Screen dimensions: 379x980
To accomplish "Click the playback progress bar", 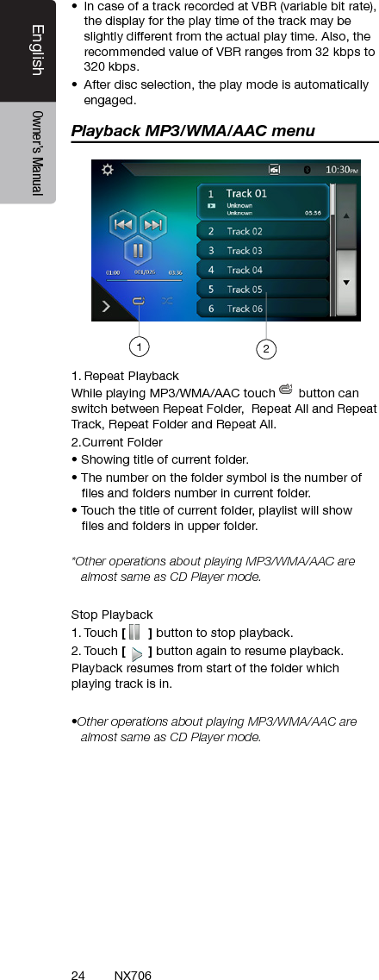I will click(x=144, y=281).
